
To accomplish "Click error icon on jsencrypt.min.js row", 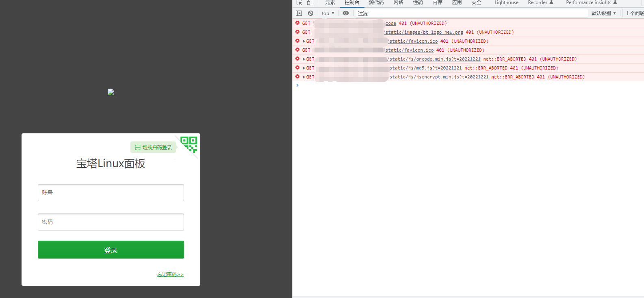I will click(297, 77).
